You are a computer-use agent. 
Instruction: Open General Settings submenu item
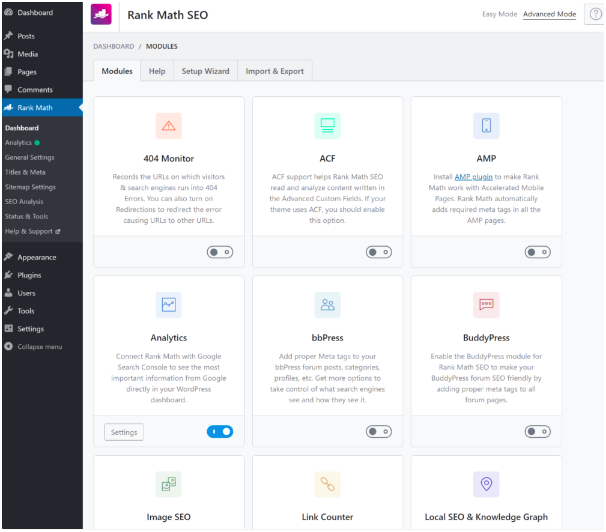tap(29, 157)
